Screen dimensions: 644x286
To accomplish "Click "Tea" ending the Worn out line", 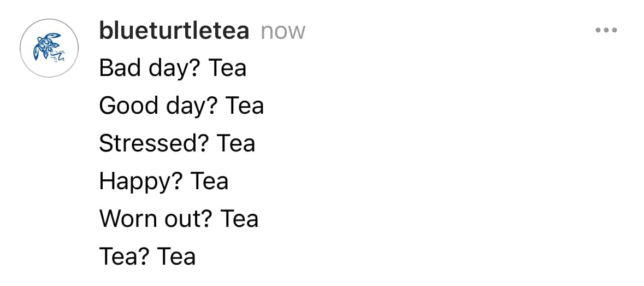I will pos(239,219).
